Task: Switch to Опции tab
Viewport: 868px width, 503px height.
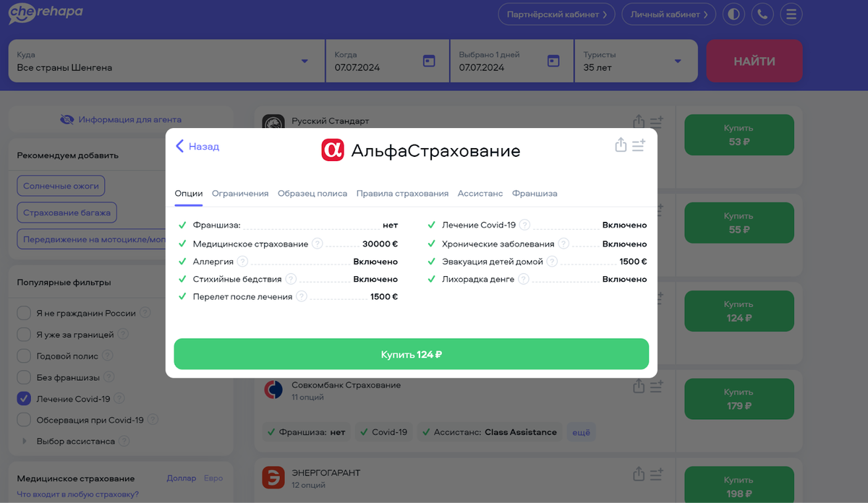Action: point(189,194)
